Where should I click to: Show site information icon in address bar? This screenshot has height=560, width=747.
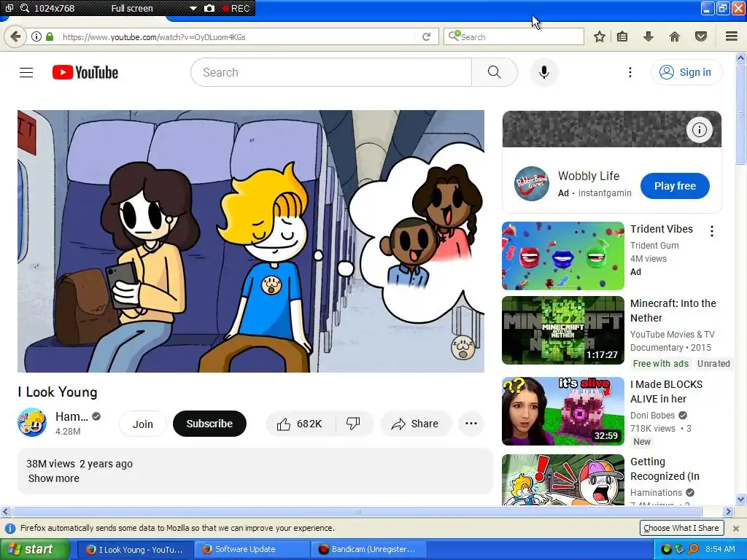[36, 36]
